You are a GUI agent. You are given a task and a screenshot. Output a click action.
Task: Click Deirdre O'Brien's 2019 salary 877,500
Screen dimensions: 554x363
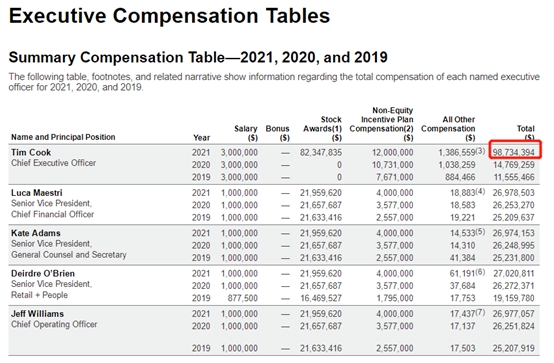coord(242,298)
